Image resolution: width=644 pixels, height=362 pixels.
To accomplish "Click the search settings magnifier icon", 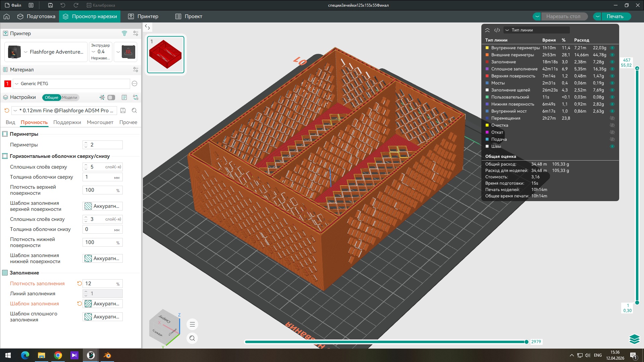I will coord(134,110).
